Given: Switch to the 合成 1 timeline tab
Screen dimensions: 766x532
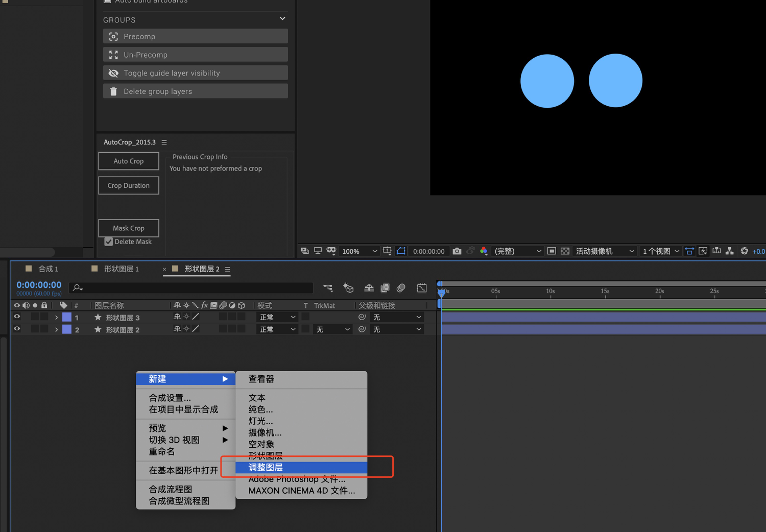Looking at the screenshot, I should [x=49, y=269].
